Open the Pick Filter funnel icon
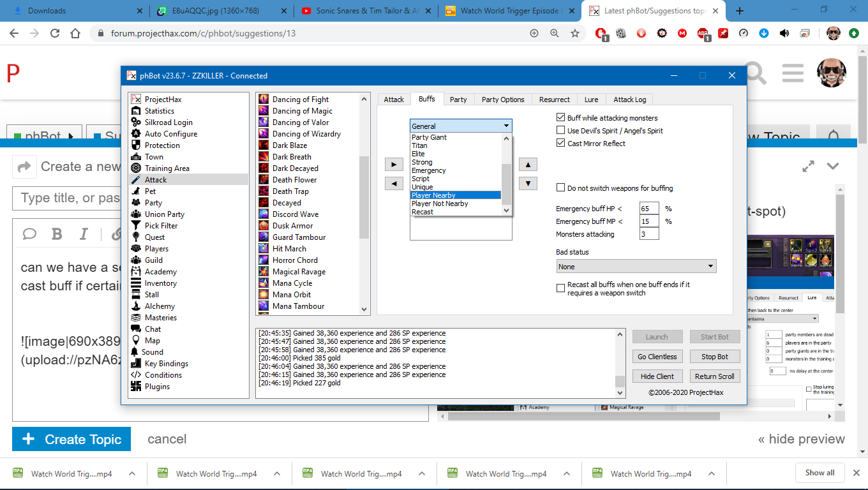868x490 pixels. point(135,226)
